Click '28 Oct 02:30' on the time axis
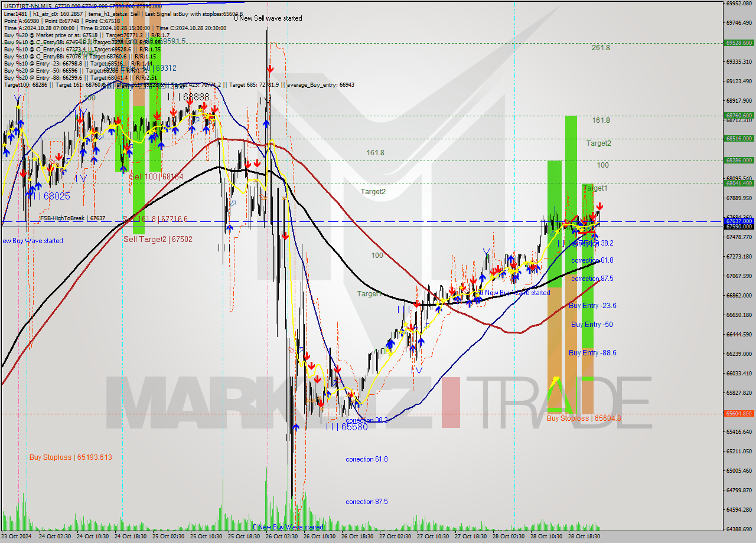756x543 pixels. (x=508, y=537)
